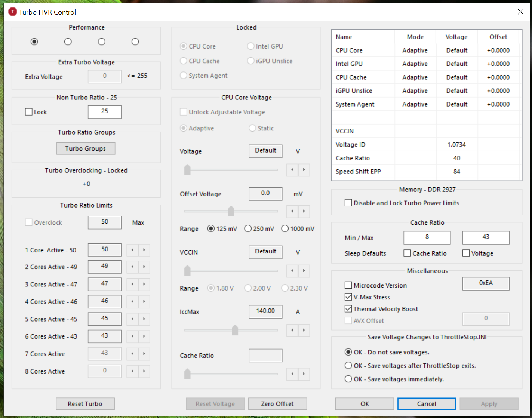Increase the 8 Cores Active ratio arrow
This screenshot has width=532, height=418.
pyautogui.click(x=144, y=371)
